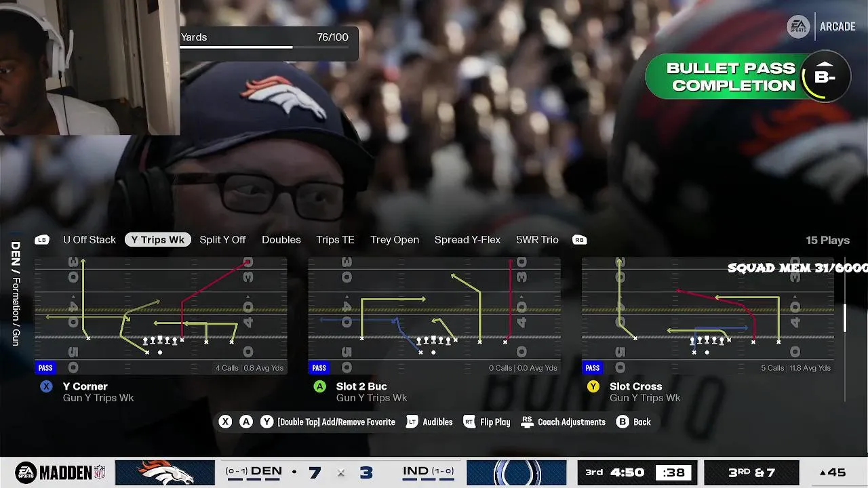The image size is (868, 488).
Task: Select the Y Trips Wk formation tab
Action: (158, 240)
